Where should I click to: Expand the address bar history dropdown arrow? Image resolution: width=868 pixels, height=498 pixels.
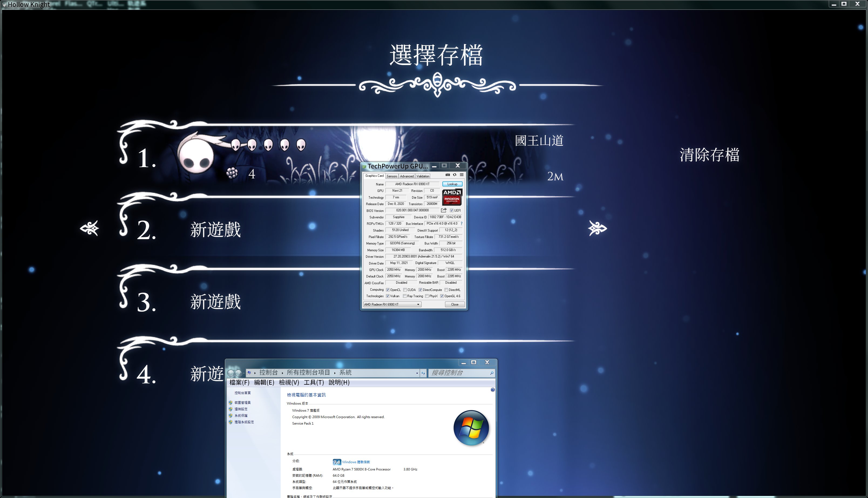click(x=417, y=373)
